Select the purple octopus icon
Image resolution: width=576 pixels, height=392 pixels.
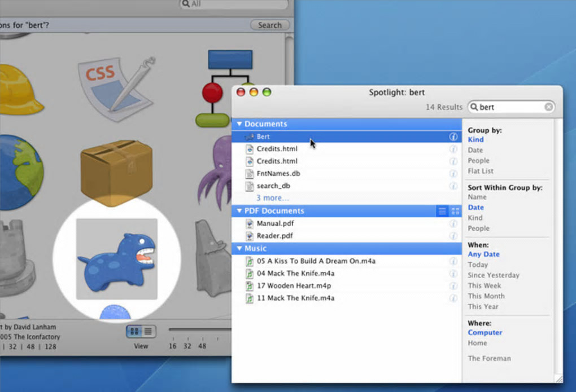click(215, 172)
